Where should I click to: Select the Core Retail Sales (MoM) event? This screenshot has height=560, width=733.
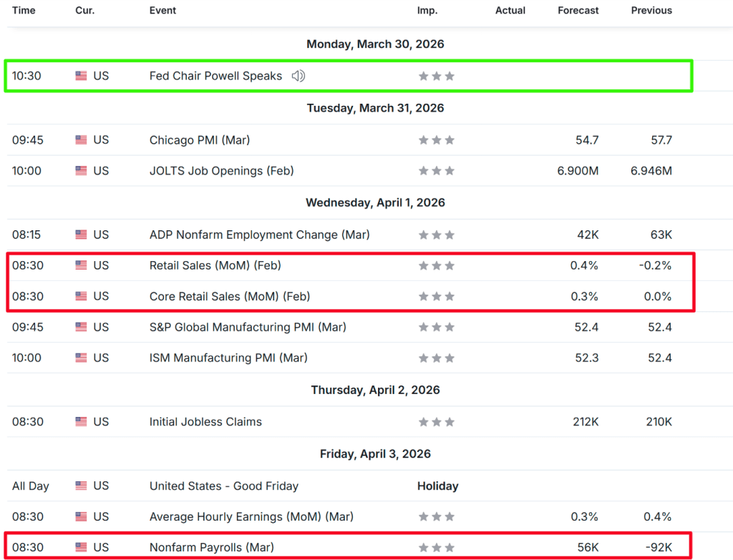229,296
